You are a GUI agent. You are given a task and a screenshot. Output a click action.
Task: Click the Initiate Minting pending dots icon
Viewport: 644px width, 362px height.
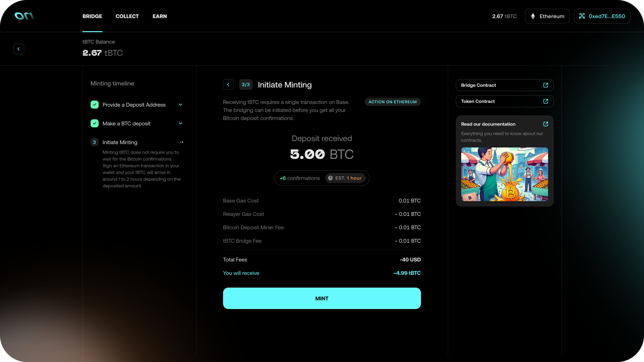click(x=180, y=142)
